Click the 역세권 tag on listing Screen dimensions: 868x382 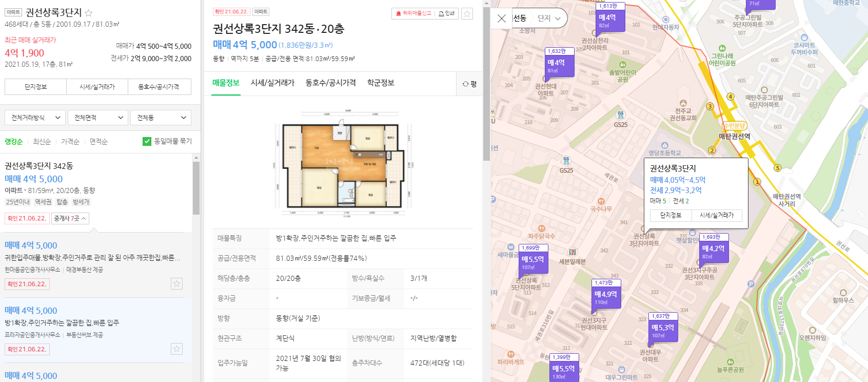coord(43,202)
